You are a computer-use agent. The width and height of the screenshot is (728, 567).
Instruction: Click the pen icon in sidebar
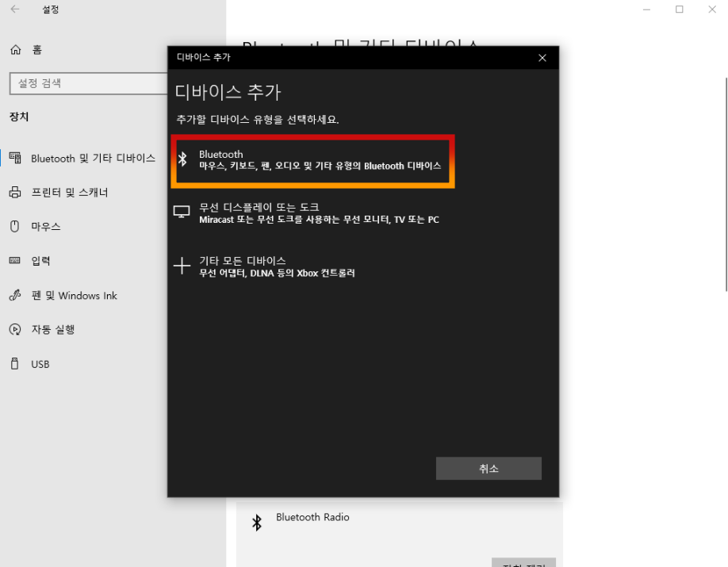coord(15,295)
